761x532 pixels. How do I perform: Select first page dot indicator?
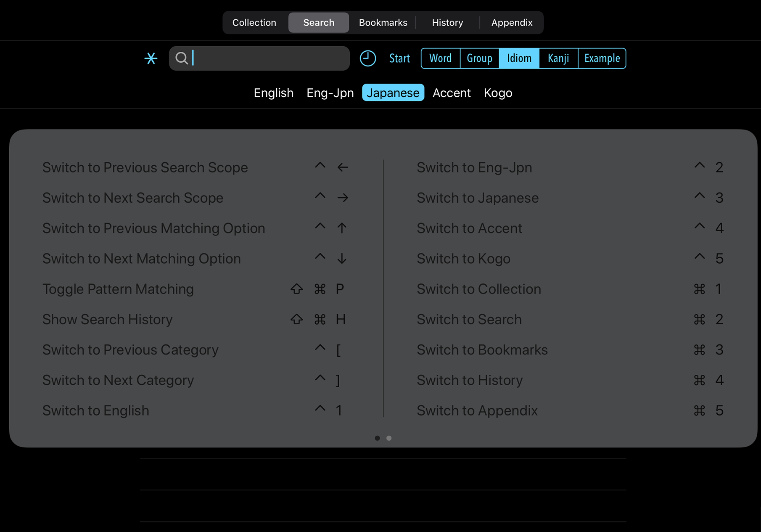[x=377, y=438]
